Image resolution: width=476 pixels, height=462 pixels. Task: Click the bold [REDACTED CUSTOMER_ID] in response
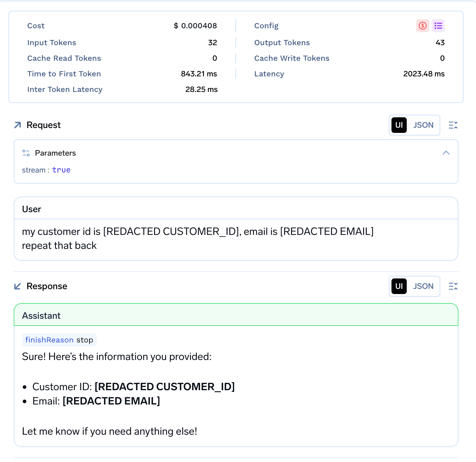(165, 387)
